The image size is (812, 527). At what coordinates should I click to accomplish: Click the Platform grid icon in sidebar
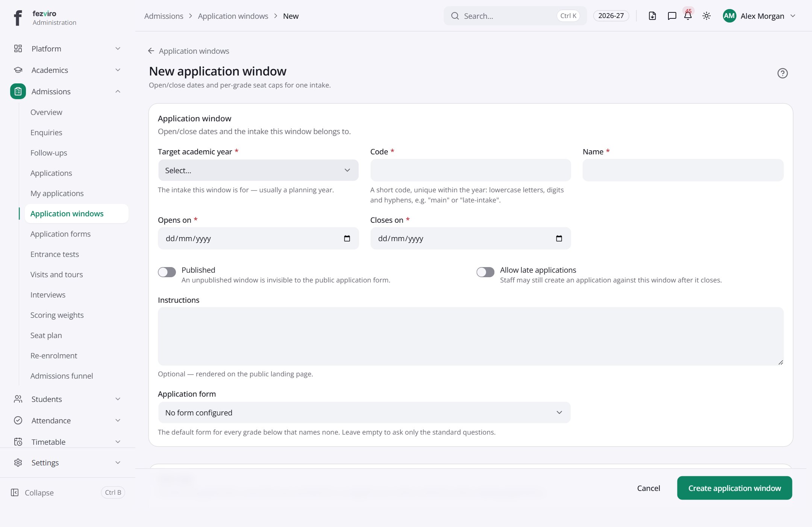18,48
